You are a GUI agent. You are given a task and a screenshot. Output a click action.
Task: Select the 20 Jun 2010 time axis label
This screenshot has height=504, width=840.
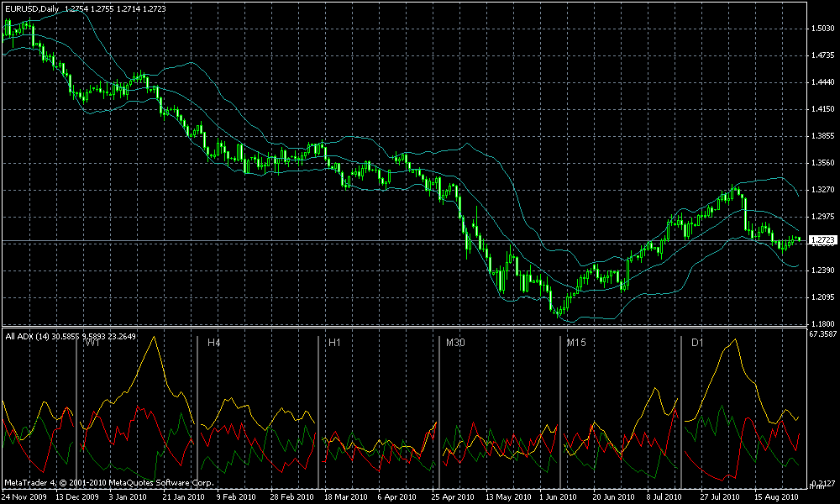coord(614,496)
